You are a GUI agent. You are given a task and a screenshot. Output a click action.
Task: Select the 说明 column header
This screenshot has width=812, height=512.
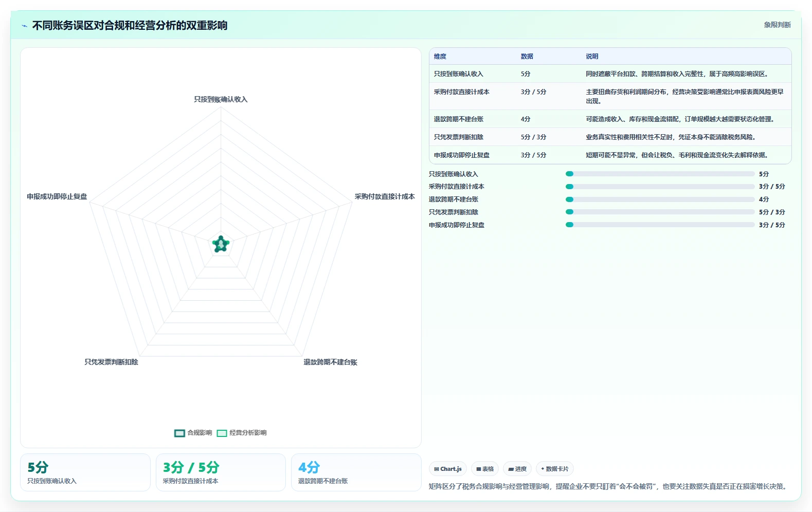(x=592, y=57)
